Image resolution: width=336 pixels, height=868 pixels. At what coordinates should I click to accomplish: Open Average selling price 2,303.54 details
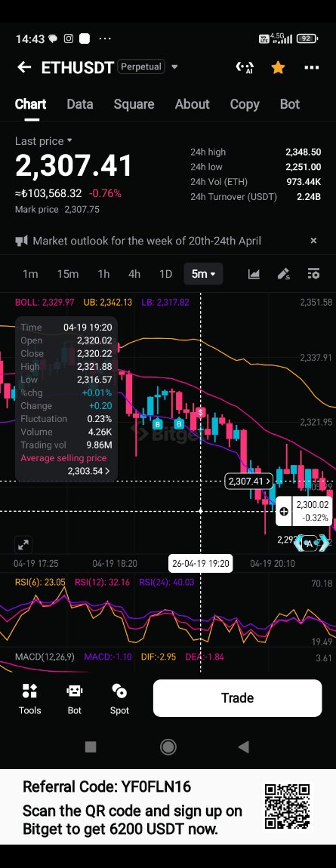tap(66, 464)
